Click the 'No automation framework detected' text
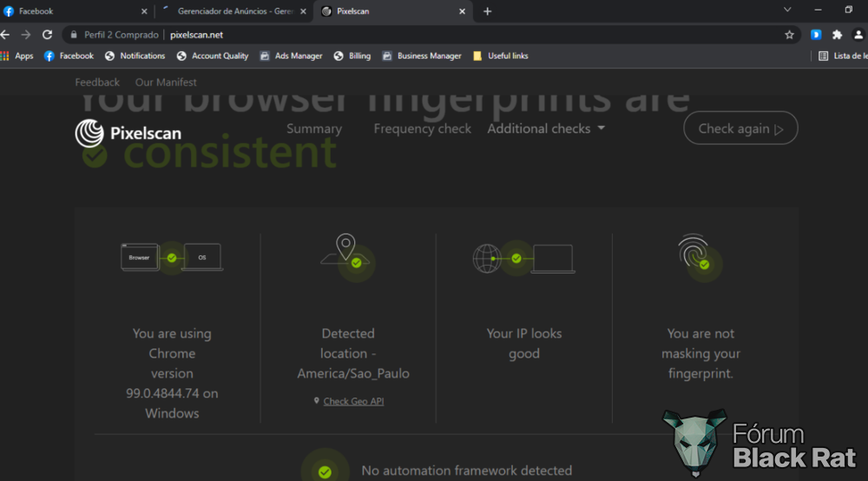This screenshot has height=481, width=868. tap(467, 471)
